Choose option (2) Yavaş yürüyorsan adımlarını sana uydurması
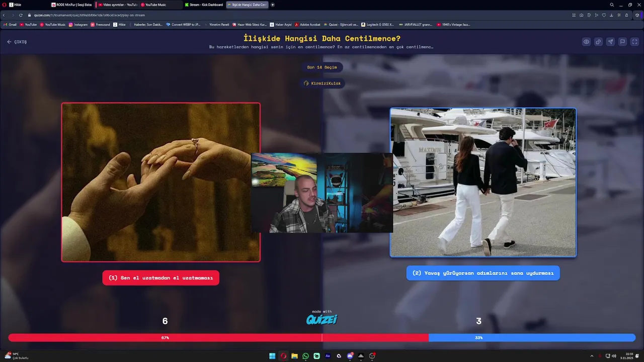 [x=483, y=273]
